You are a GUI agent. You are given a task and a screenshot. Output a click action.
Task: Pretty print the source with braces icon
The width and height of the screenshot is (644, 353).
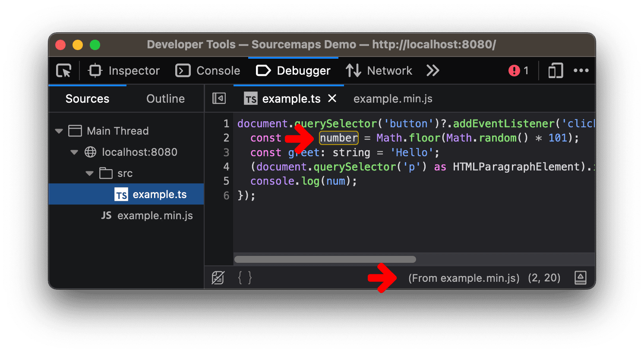(244, 278)
